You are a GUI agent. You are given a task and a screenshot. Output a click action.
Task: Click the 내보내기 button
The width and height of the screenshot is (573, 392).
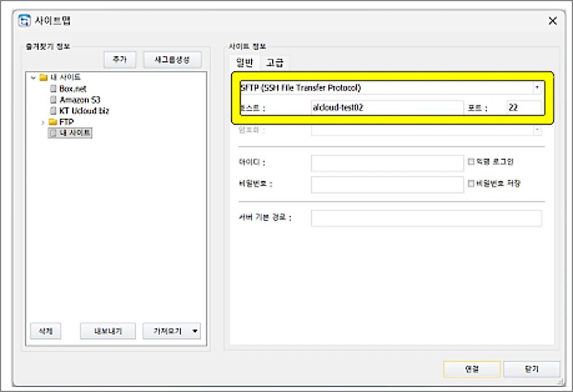pos(108,331)
